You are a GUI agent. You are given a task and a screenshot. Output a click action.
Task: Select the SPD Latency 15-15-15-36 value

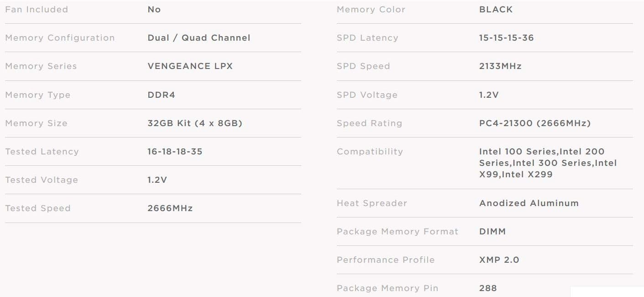coord(506,38)
